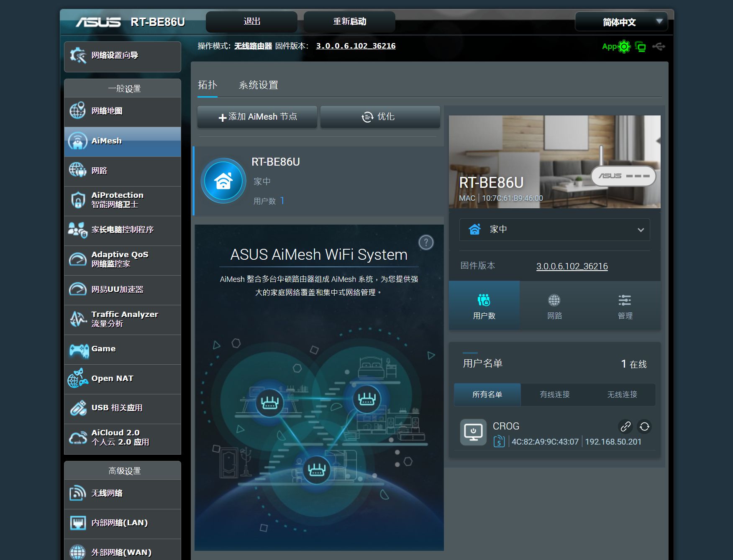Filter clients by 无线连接
The width and height of the screenshot is (733, 560).
622,395
